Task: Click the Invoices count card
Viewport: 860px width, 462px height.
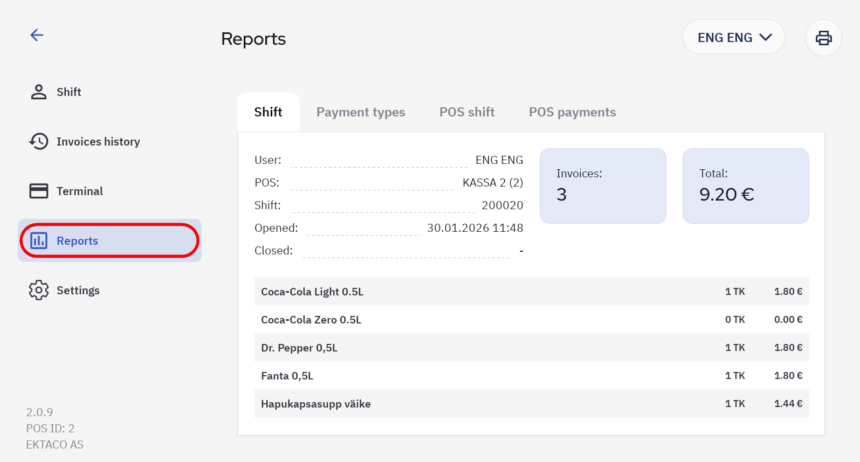Action: 602,185
